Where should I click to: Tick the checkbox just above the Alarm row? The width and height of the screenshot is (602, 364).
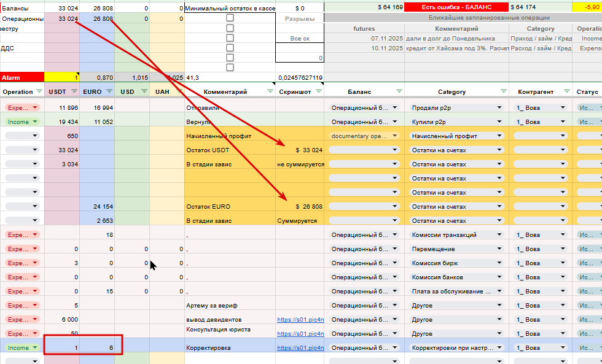click(230, 68)
